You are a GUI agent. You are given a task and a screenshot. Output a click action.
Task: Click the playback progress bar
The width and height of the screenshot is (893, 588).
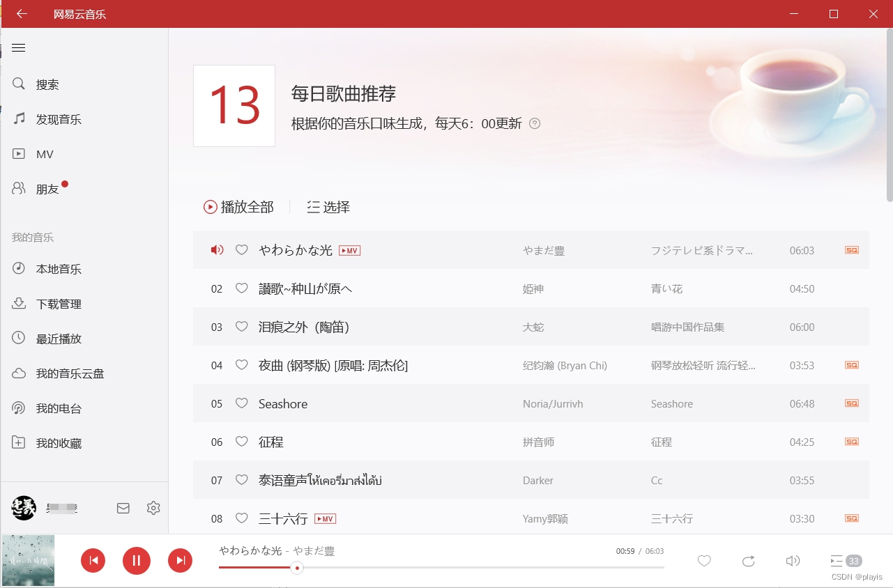441,568
